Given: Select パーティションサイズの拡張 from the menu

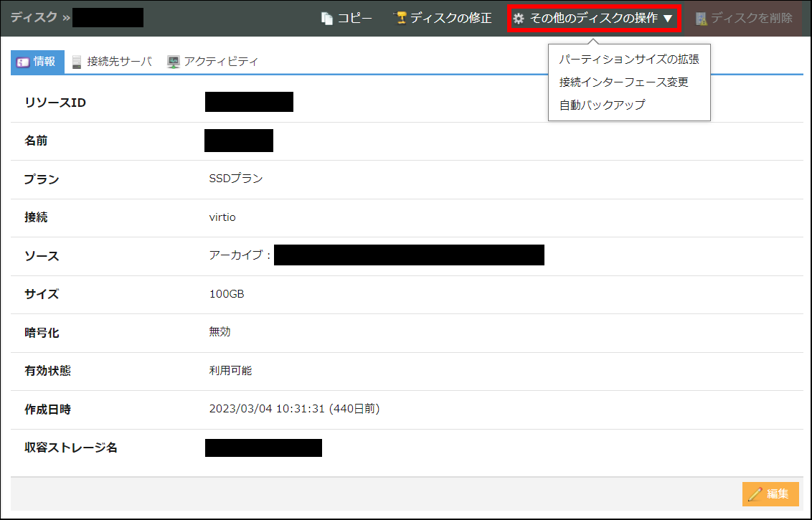Looking at the screenshot, I should pos(629,60).
